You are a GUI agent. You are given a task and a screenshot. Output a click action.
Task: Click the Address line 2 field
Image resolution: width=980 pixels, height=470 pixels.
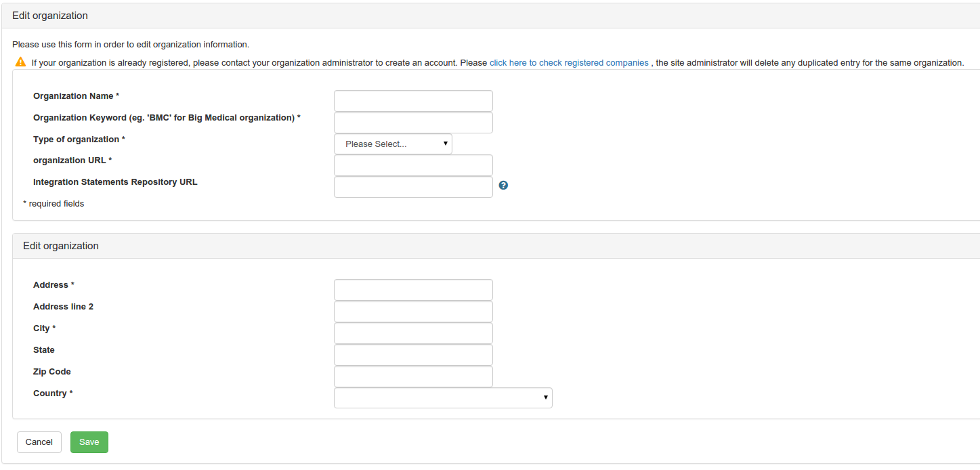coord(413,312)
